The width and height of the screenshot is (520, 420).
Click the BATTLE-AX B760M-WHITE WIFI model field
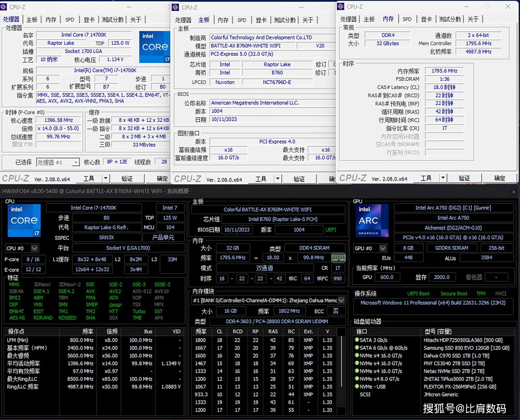(253, 46)
